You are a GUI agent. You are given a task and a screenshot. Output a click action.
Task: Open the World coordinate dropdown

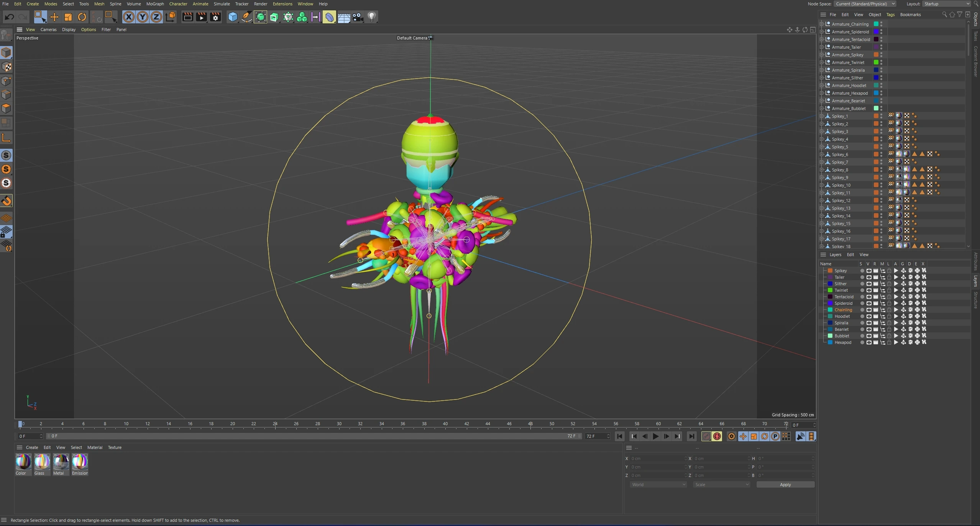[658, 485]
